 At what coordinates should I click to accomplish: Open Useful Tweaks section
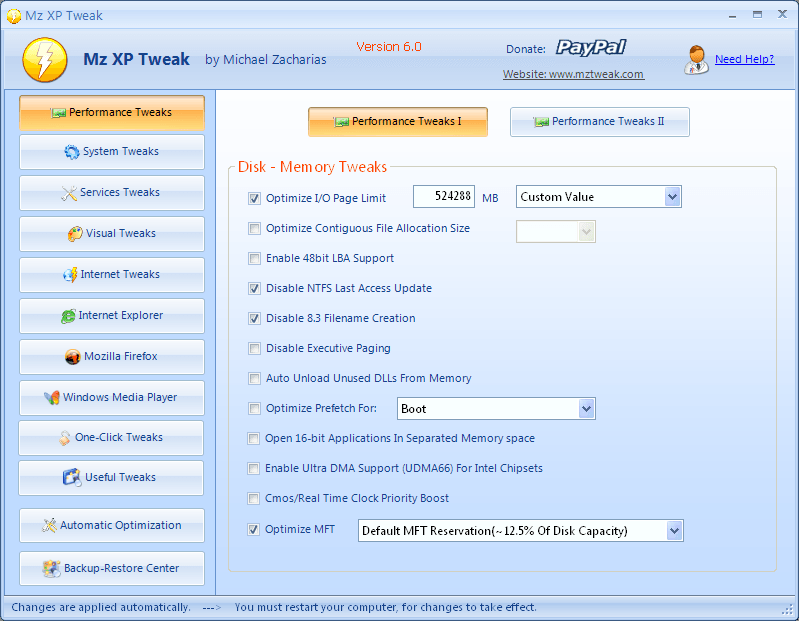click(x=111, y=478)
